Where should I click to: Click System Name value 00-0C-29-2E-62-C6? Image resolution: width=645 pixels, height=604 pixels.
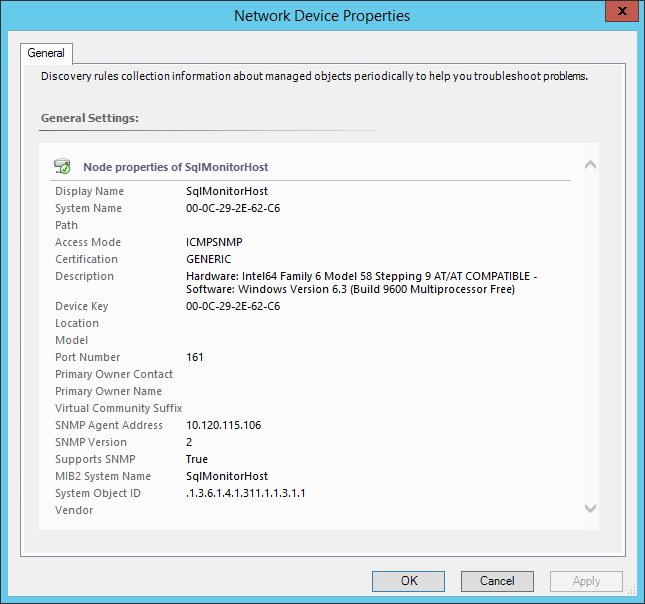[x=233, y=208]
